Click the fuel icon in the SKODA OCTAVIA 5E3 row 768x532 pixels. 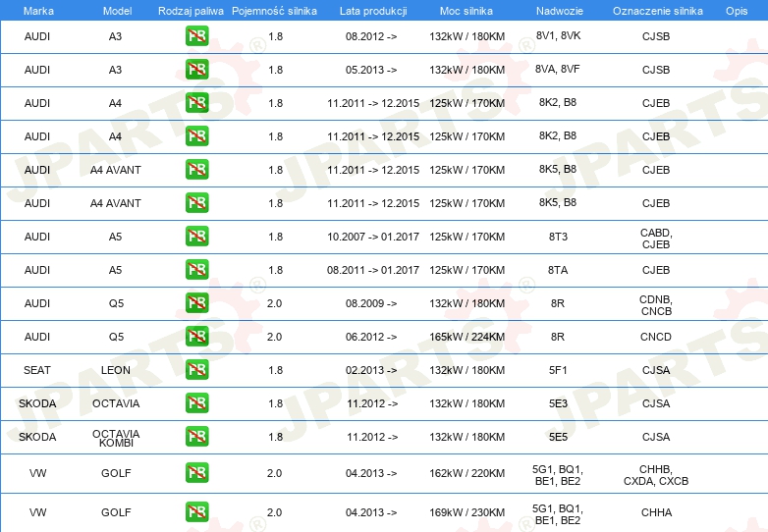tap(196, 403)
